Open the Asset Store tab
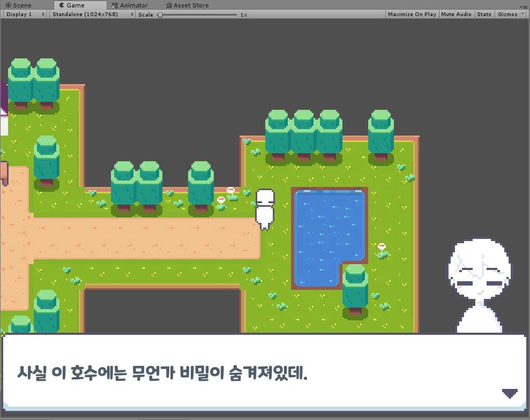The height and width of the screenshot is (420, 530). pyautogui.click(x=187, y=5)
